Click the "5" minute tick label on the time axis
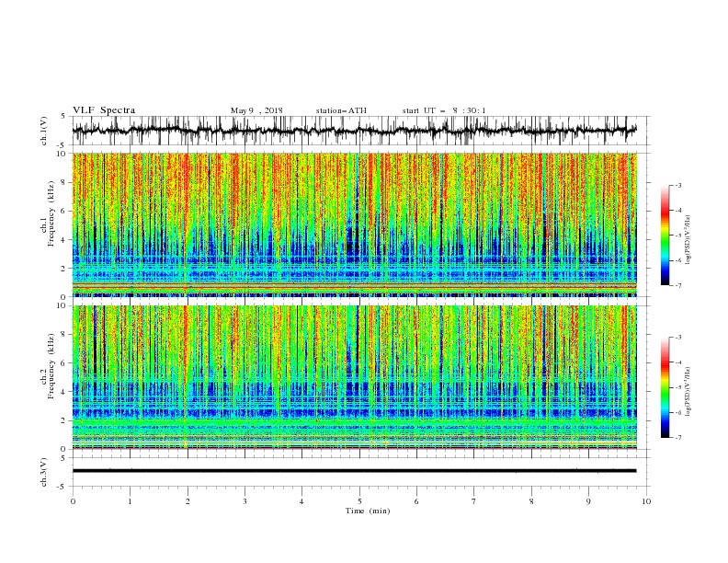Viewport: 728px width, 563px height. [359, 501]
